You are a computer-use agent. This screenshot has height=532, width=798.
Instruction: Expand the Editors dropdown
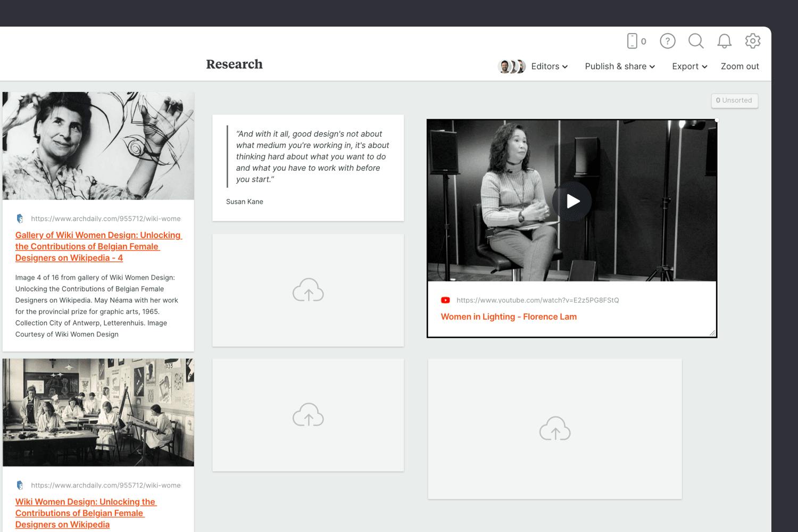549,66
